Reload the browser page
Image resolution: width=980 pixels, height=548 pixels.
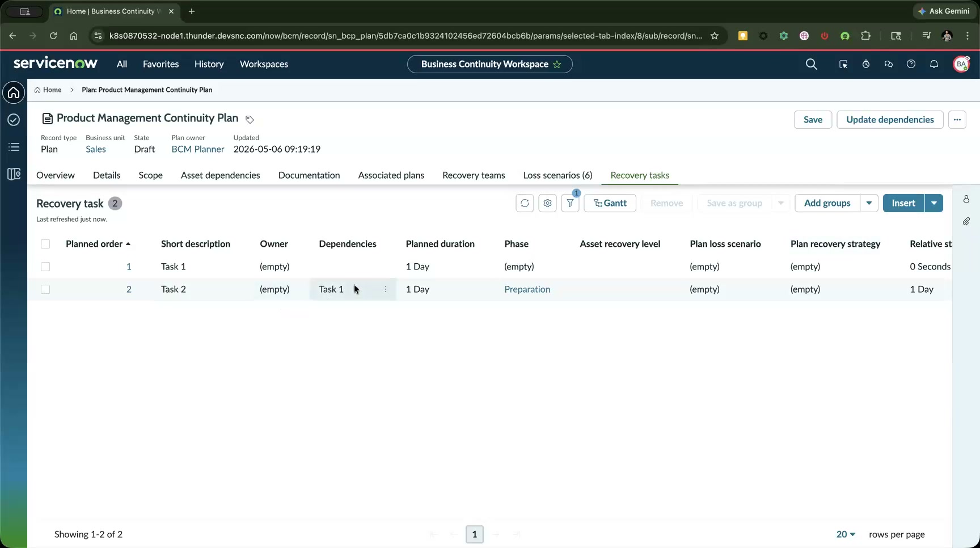point(53,36)
